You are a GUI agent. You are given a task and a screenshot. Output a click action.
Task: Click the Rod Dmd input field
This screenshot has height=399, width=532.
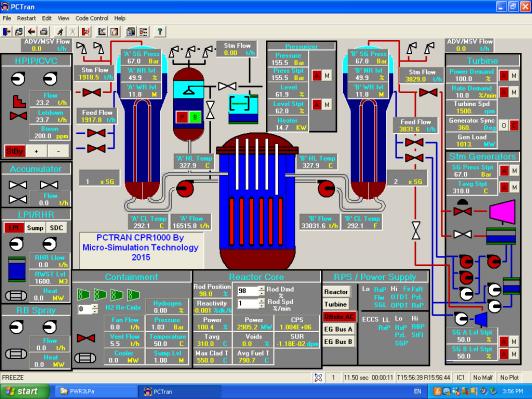[x=248, y=291]
